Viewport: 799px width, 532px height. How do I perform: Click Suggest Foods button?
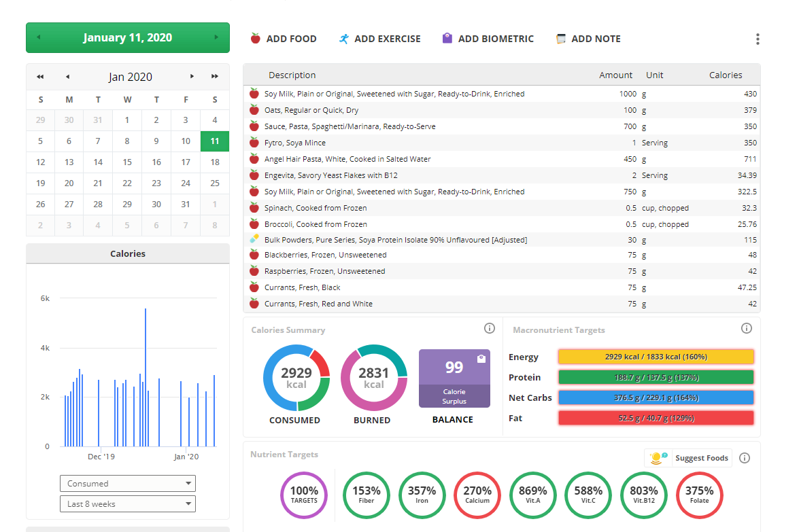point(688,458)
